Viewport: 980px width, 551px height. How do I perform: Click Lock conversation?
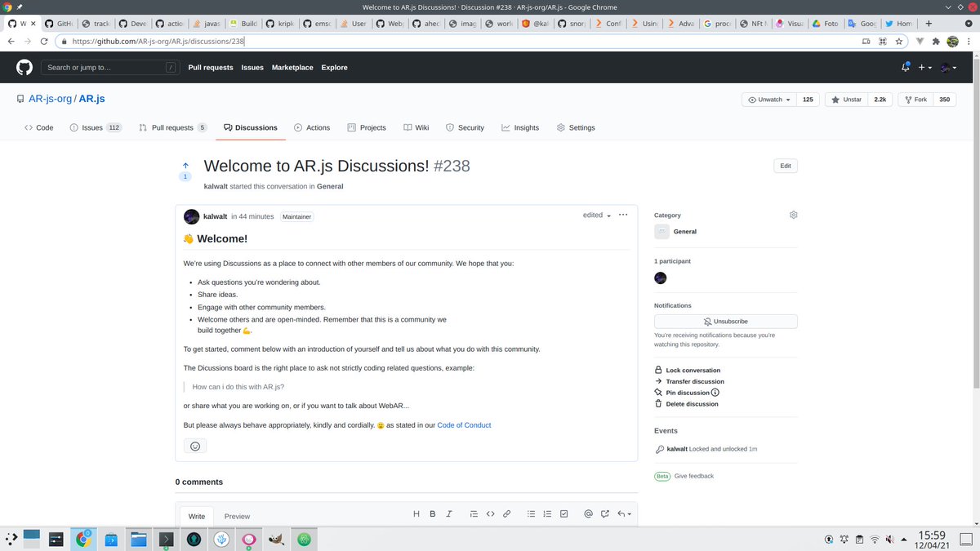point(688,371)
